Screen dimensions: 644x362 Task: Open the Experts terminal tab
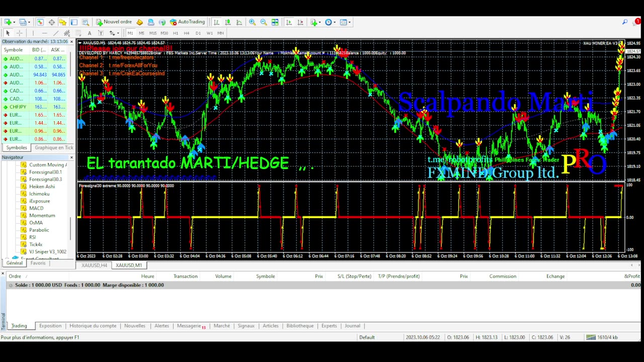(329, 326)
